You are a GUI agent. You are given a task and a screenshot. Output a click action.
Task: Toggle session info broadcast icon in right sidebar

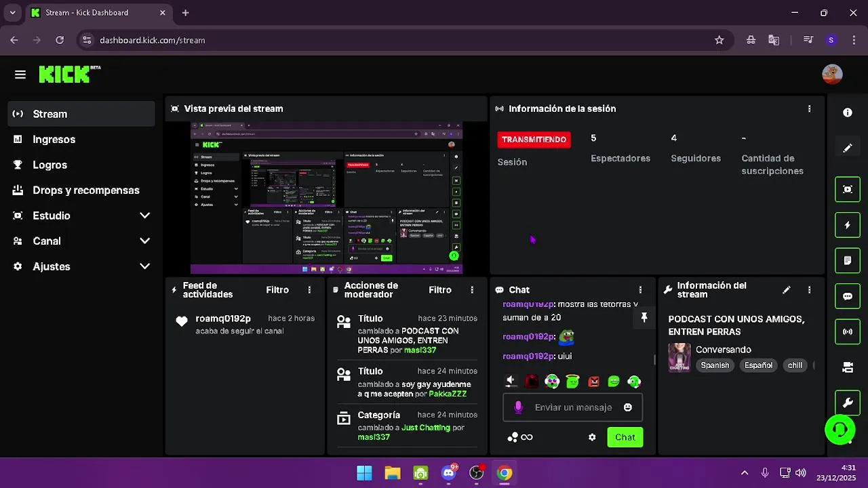coord(848,331)
